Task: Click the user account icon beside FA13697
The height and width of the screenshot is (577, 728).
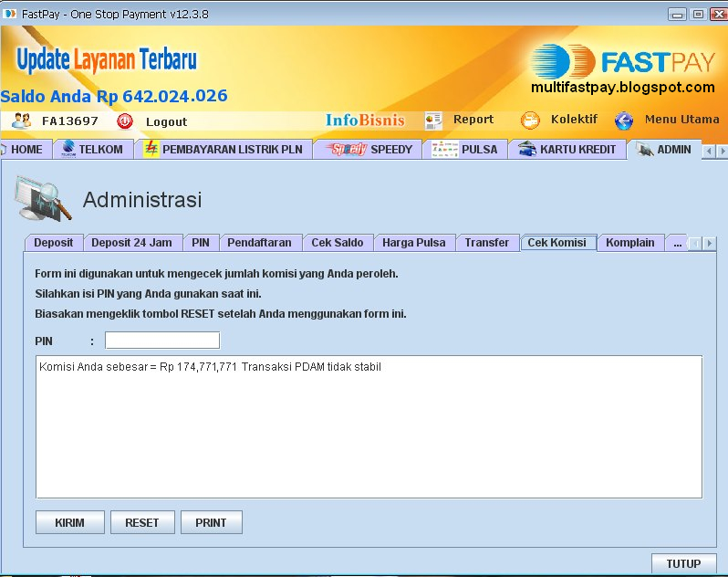Action: tap(21, 121)
